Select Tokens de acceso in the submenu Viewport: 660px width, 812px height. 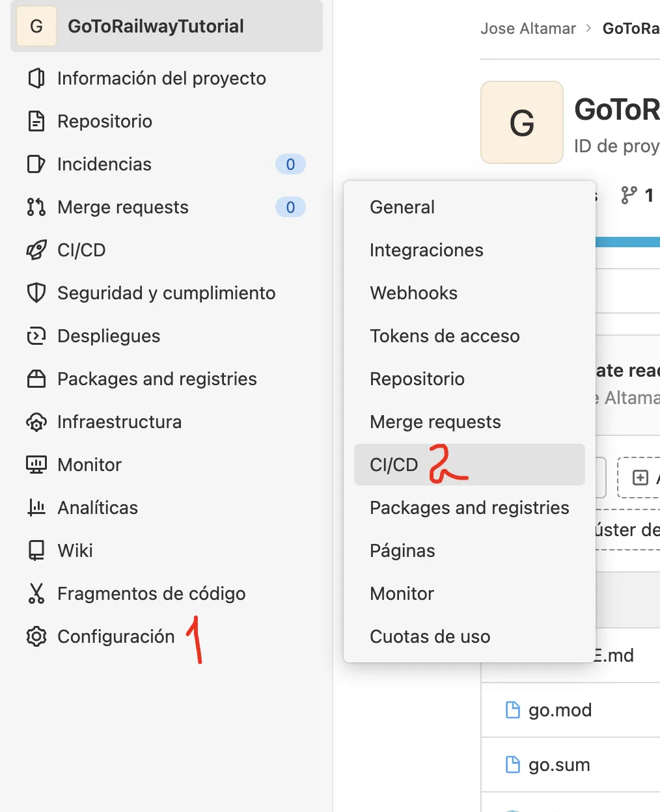pyautogui.click(x=445, y=336)
